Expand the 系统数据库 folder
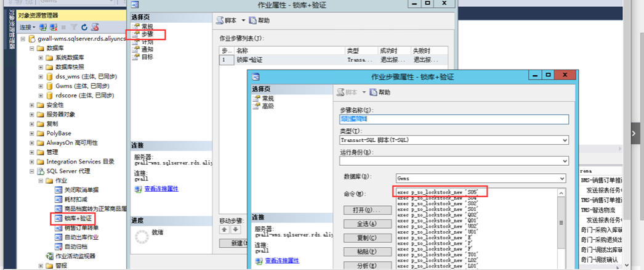The image size is (644, 270). 41,57
